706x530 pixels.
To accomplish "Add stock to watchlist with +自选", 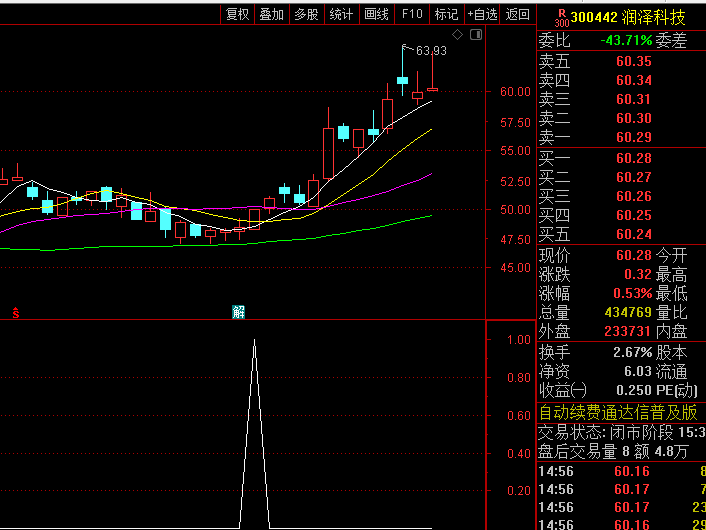I will coord(481,14).
